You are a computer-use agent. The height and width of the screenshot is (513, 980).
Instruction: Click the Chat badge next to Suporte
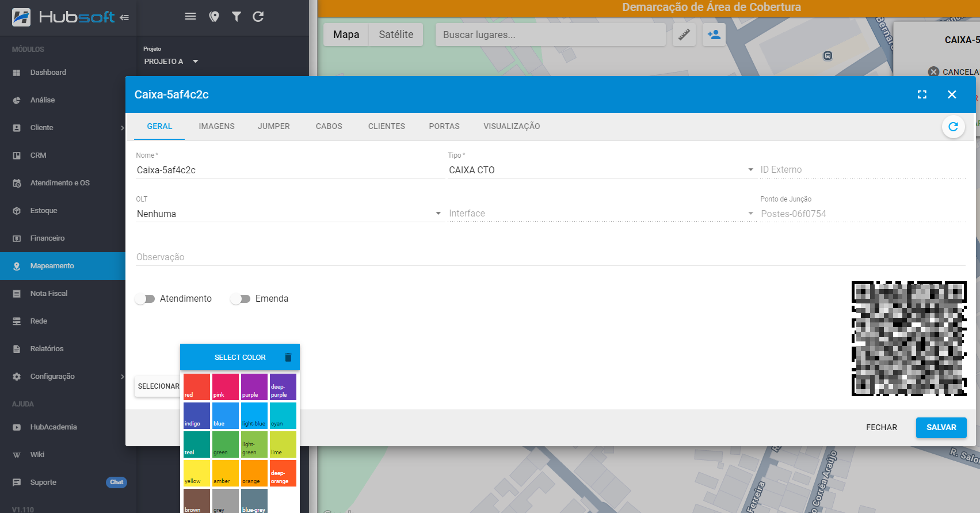[117, 482]
